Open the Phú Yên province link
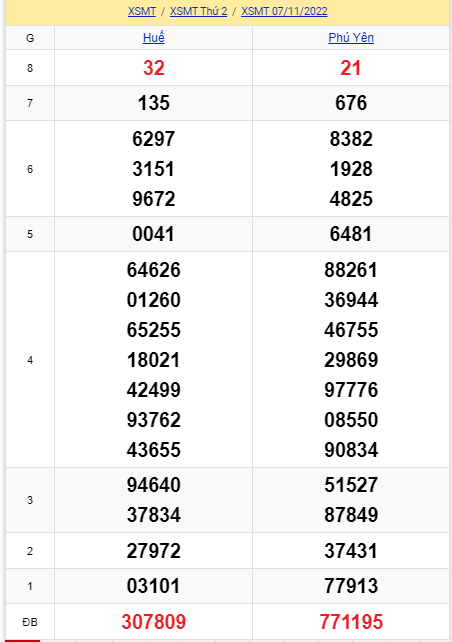This screenshot has height=642, width=452. point(351,38)
